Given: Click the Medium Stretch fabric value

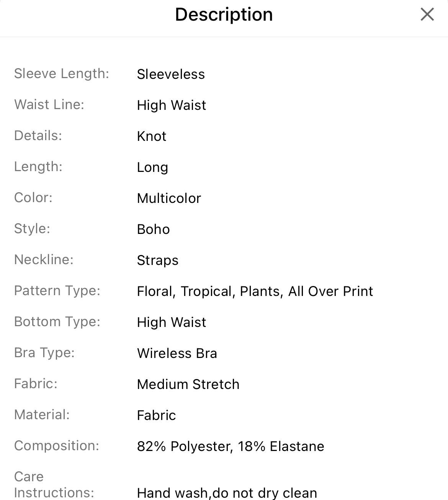Looking at the screenshot, I should coord(188,384).
